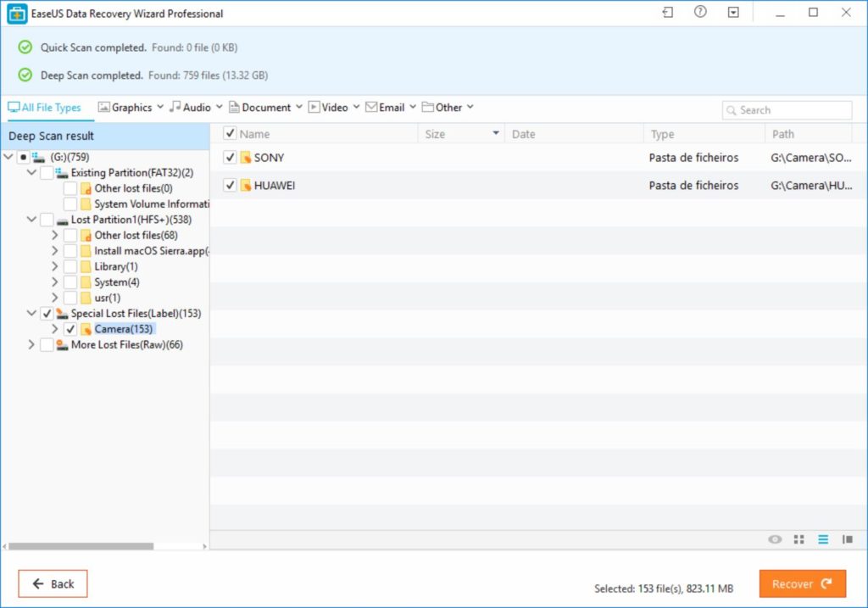Screen dimensions: 868x608
Task: Open the help question mark icon
Action: coord(700,12)
